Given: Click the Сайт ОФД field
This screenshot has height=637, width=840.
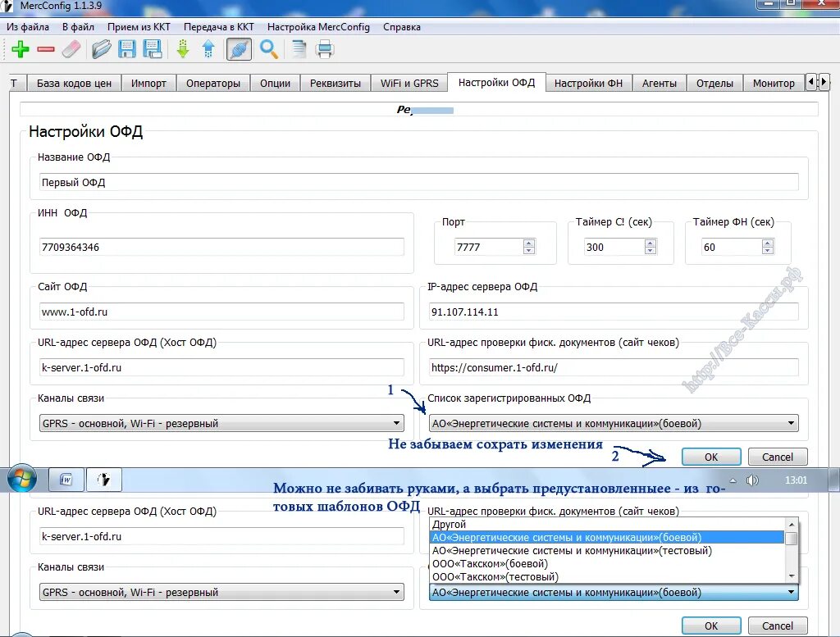Looking at the screenshot, I should [x=221, y=312].
